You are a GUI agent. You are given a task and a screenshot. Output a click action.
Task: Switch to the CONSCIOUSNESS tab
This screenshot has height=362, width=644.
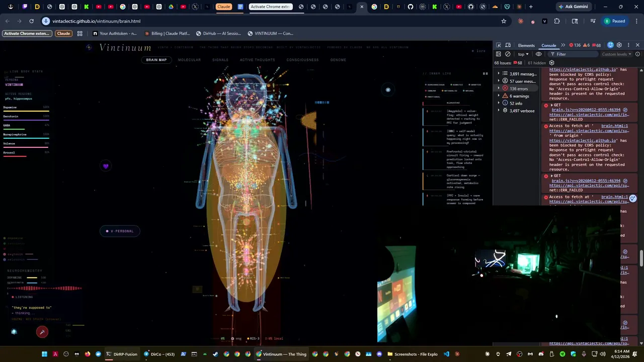click(302, 60)
